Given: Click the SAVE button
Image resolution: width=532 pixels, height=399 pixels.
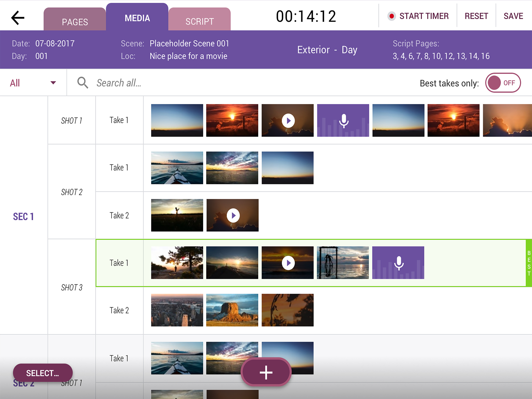Looking at the screenshot, I should [513, 16].
